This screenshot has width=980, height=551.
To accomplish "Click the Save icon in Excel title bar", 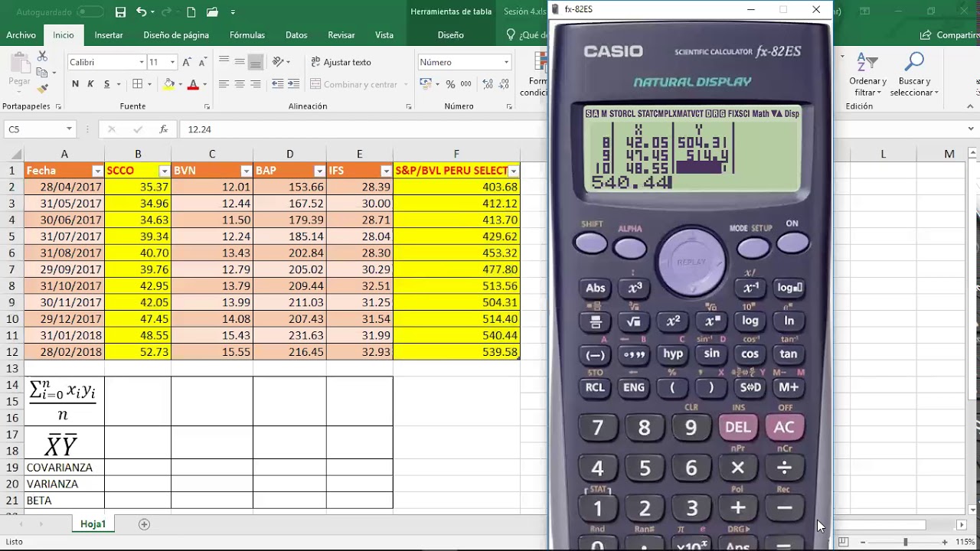I will (120, 12).
